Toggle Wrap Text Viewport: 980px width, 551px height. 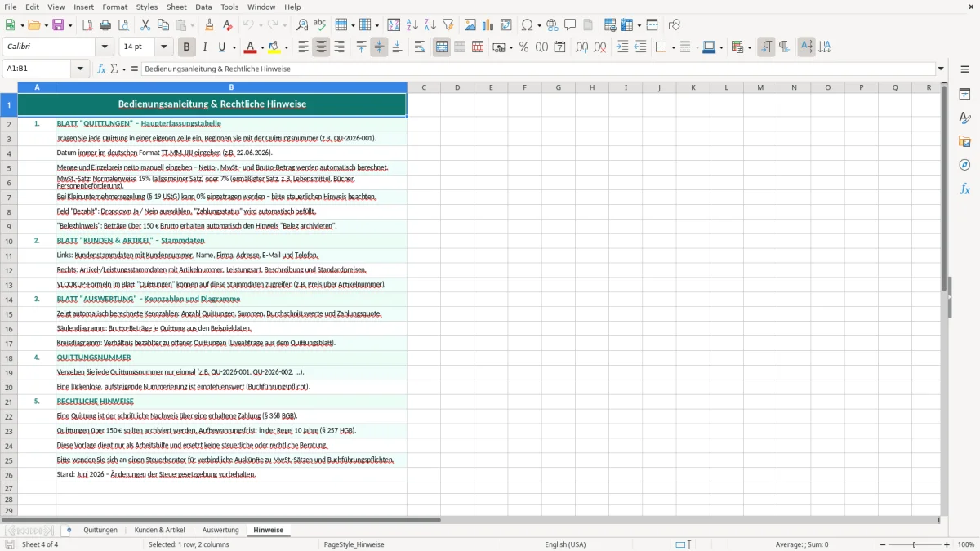420,47
